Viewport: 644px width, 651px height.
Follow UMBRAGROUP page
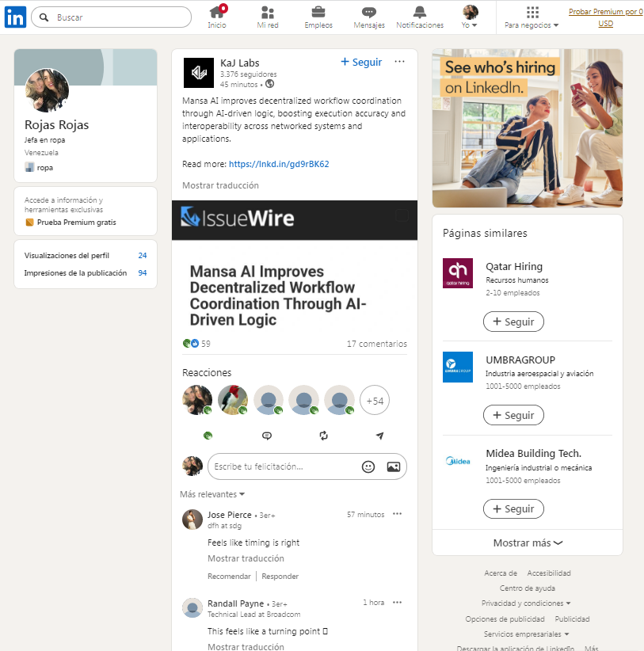tap(513, 415)
